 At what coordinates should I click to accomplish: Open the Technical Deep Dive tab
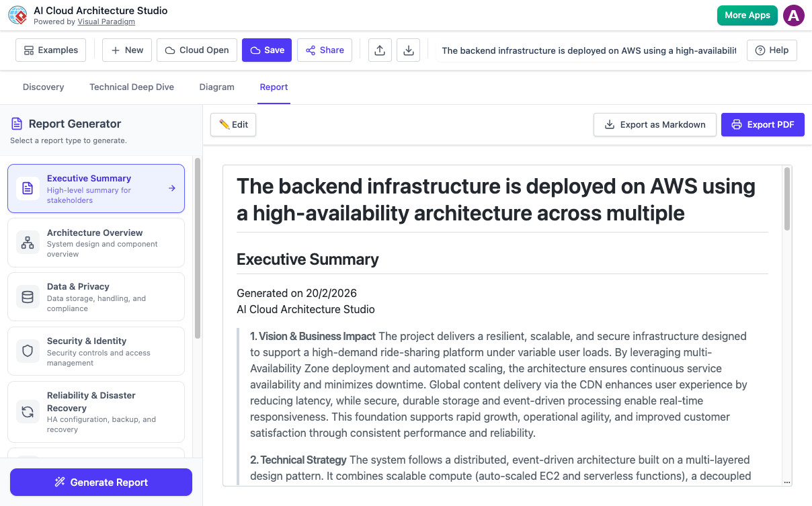point(131,87)
